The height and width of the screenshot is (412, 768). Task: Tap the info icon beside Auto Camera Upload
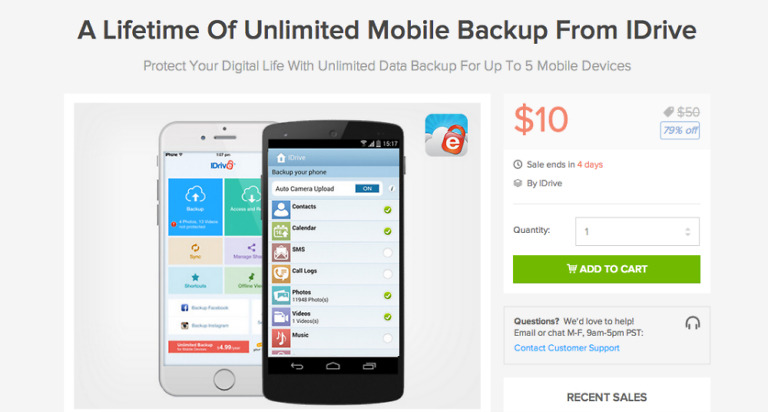391,189
